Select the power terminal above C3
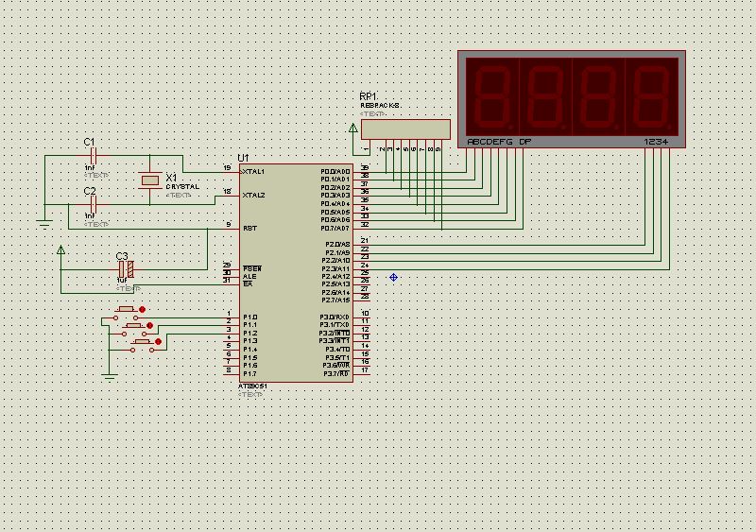The height and width of the screenshot is (532, 756). tap(60, 249)
